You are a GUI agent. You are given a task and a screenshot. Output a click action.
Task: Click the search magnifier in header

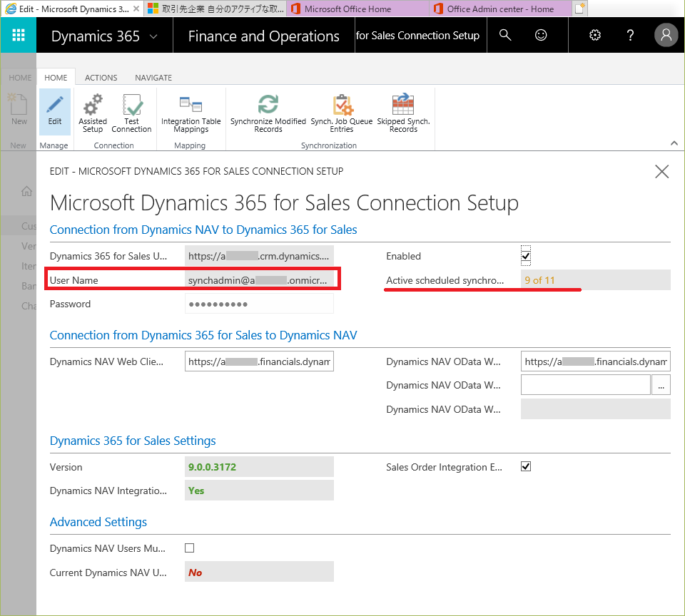click(505, 35)
